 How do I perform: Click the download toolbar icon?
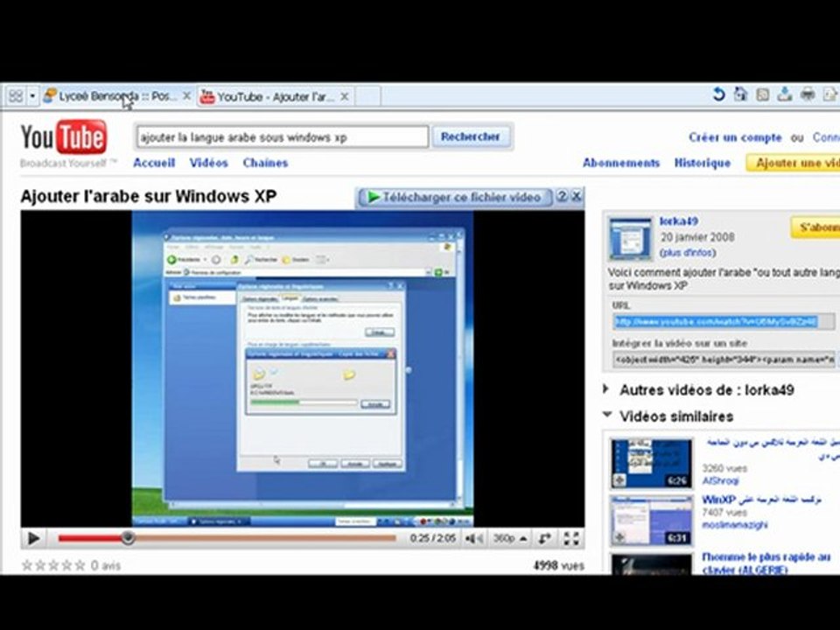click(785, 94)
